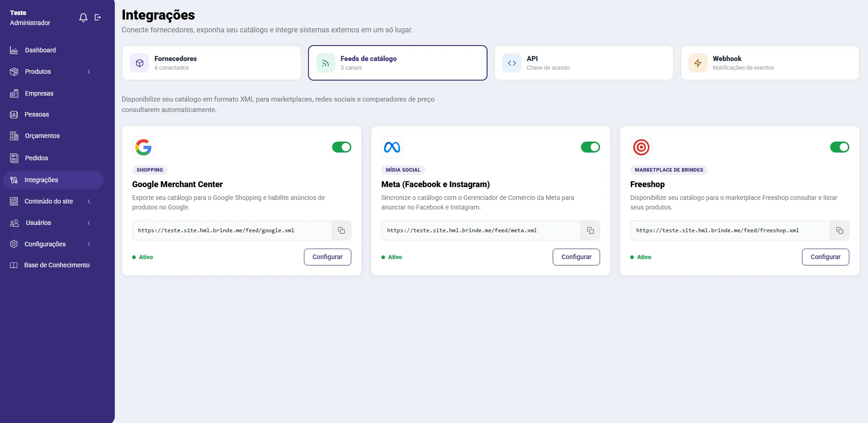Click the Ativo status on Google card
The height and width of the screenshot is (423, 868).
point(143,257)
